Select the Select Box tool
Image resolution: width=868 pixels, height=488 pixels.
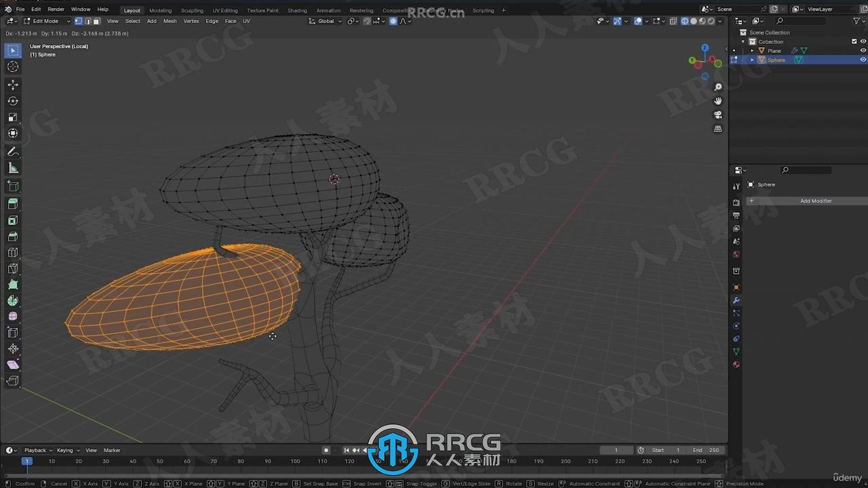[x=13, y=50]
